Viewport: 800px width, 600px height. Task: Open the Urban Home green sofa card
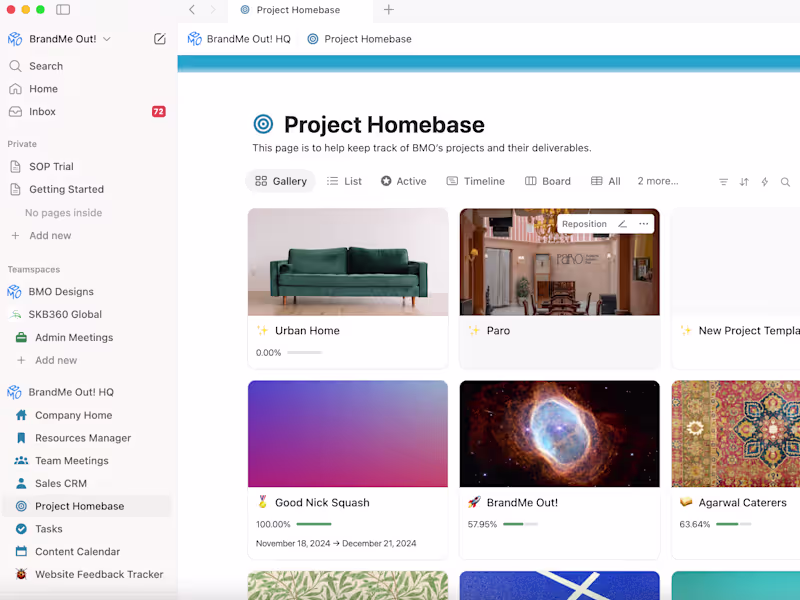[347, 262]
